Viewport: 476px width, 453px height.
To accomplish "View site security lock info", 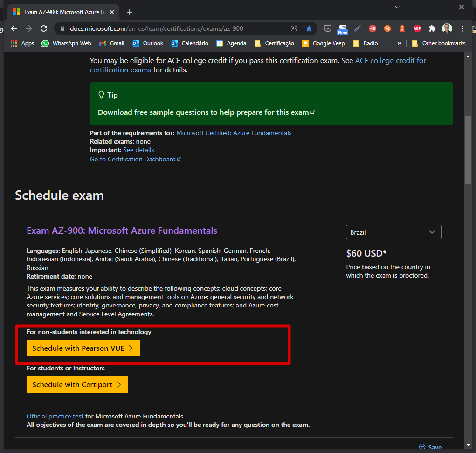I will coord(62,28).
